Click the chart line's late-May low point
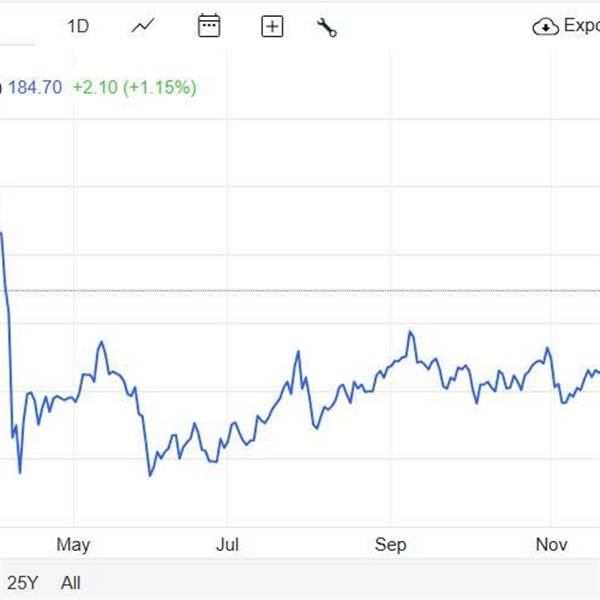 pos(150,474)
